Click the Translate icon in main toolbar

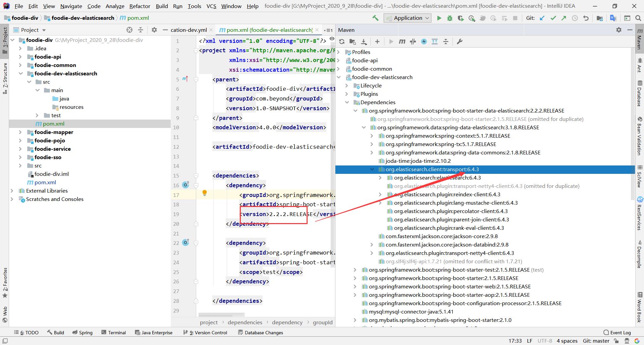pos(613,18)
